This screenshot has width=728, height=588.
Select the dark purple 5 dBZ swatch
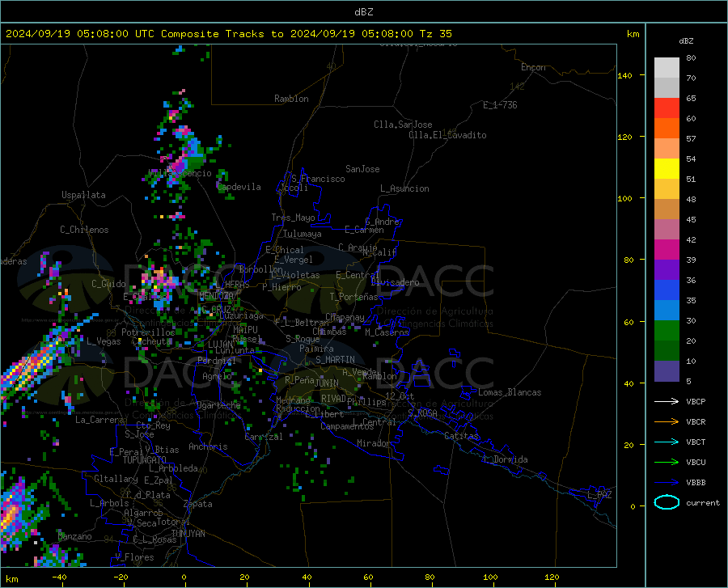click(x=667, y=371)
